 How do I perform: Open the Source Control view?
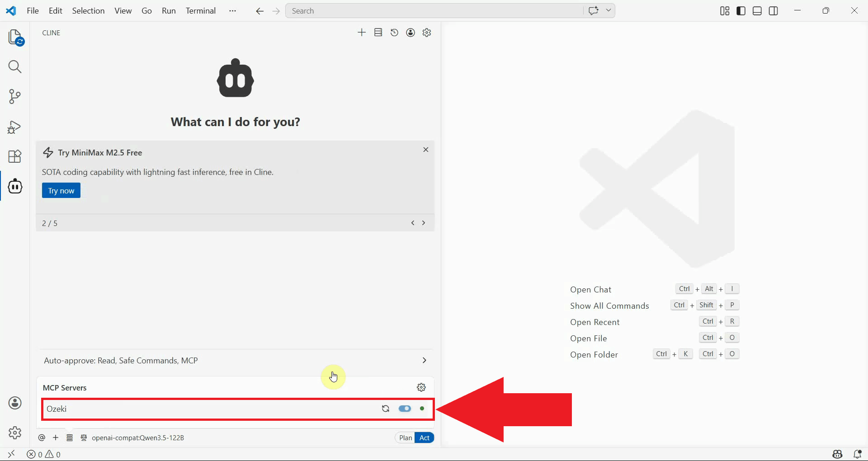coord(15,97)
